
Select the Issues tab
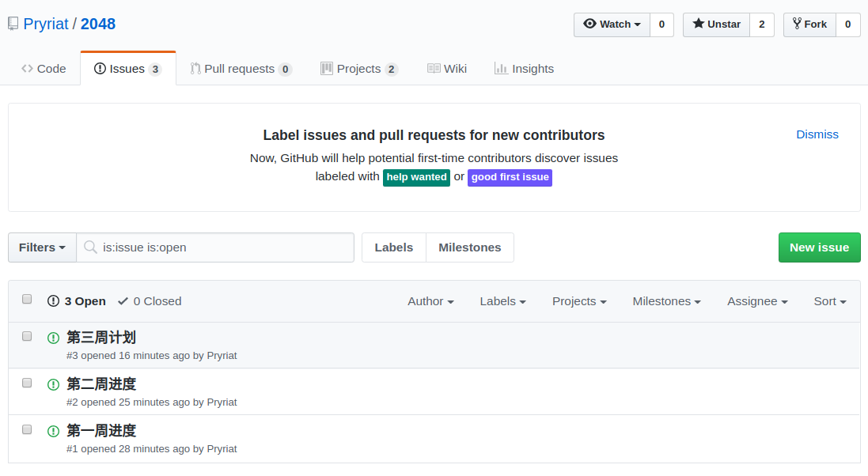128,69
